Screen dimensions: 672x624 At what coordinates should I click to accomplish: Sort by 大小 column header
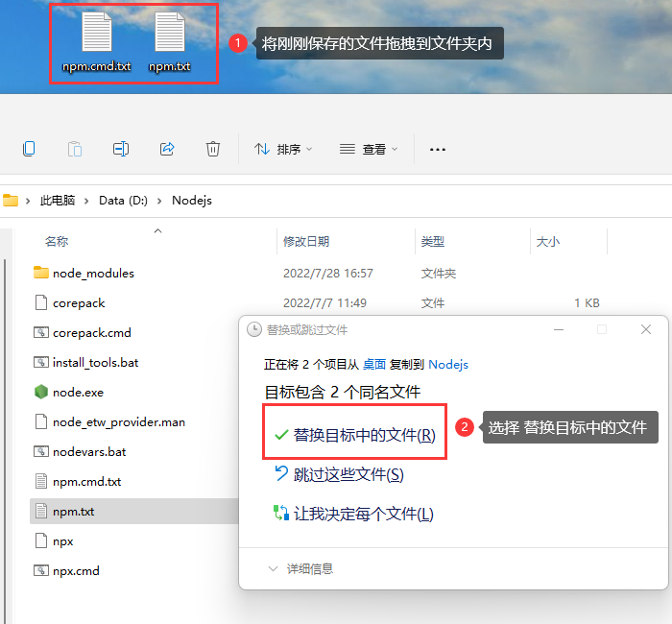coord(548,241)
